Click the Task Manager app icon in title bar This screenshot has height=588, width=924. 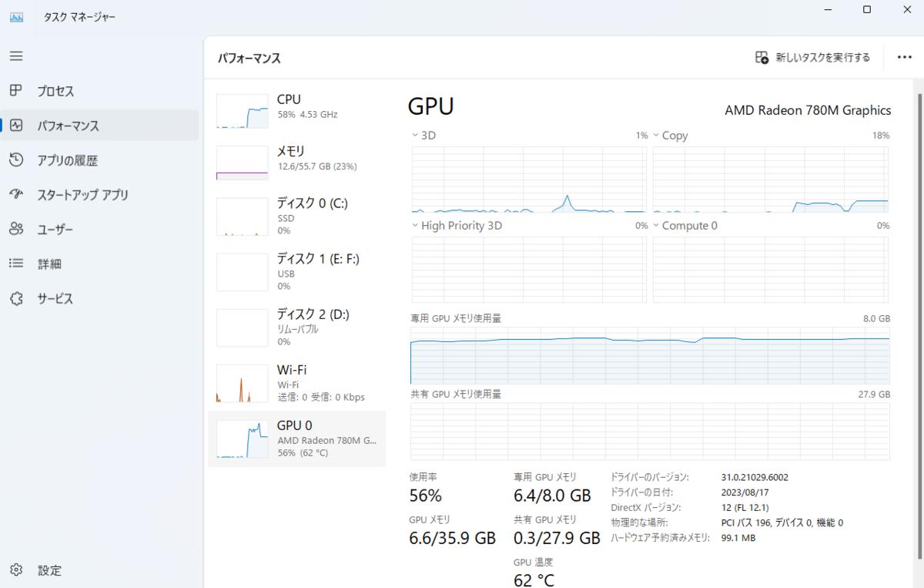click(x=16, y=16)
